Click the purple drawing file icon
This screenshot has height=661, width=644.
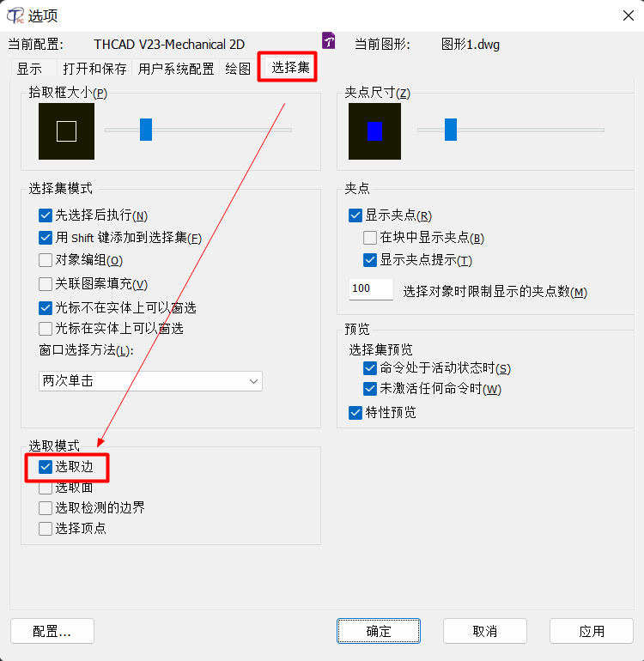329,41
